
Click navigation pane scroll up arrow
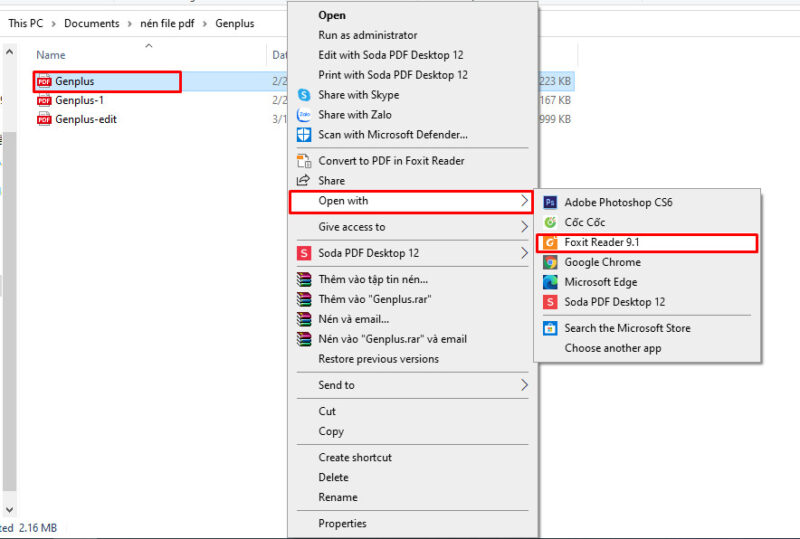click(x=9, y=52)
